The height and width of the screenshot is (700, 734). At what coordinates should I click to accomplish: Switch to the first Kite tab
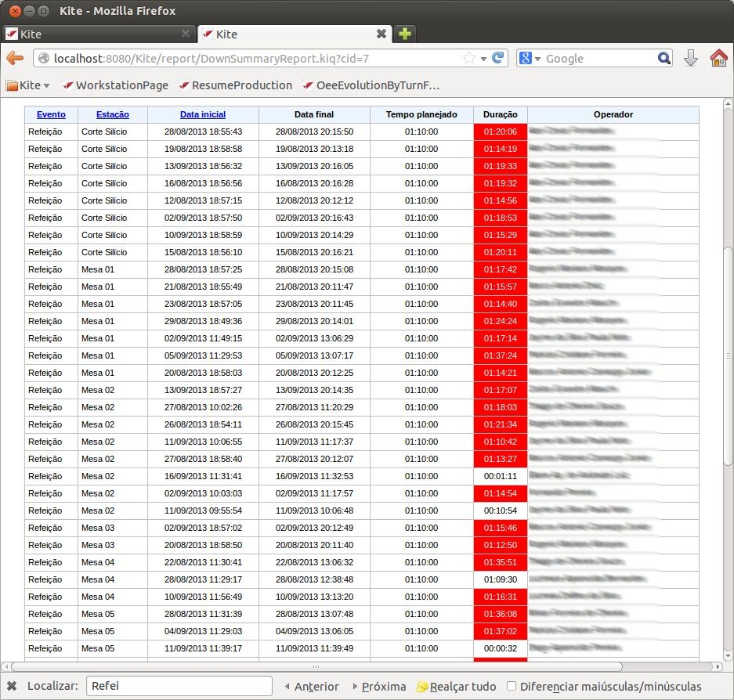[x=98, y=34]
